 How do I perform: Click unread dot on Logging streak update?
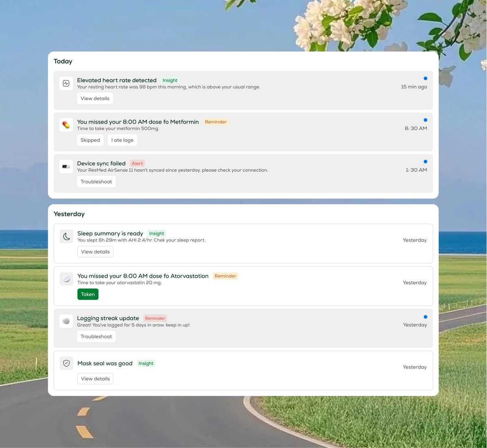tap(425, 317)
